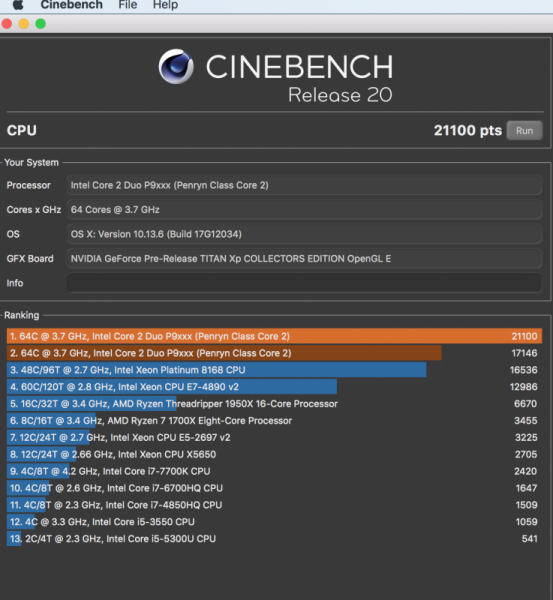
Task: Select the Xeon E5-2697 v2 ranking row
Action: [x=274, y=437]
